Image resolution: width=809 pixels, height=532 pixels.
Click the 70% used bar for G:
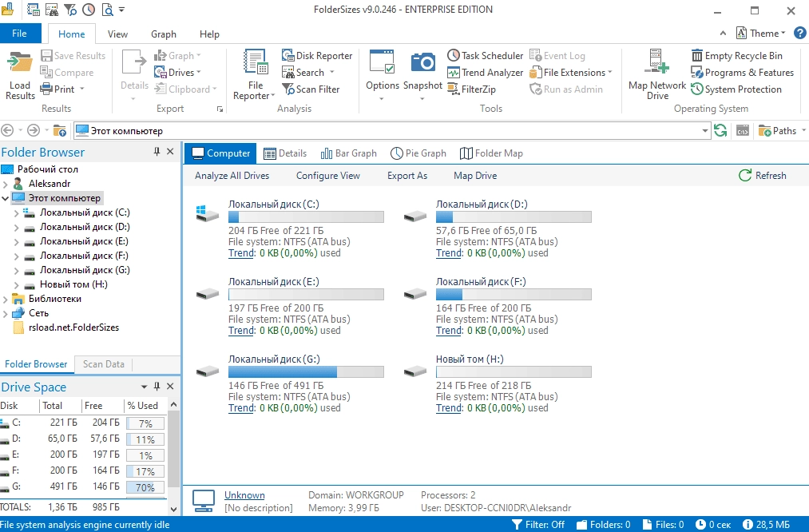145,487
